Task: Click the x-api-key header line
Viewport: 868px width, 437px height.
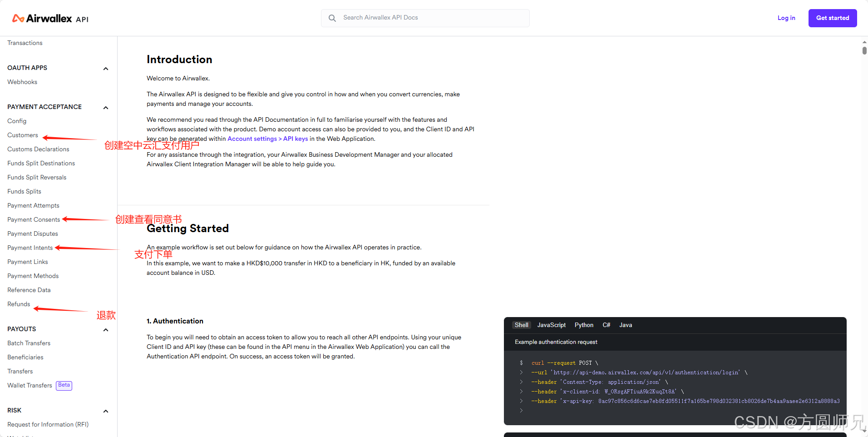Action: pos(686,401)
